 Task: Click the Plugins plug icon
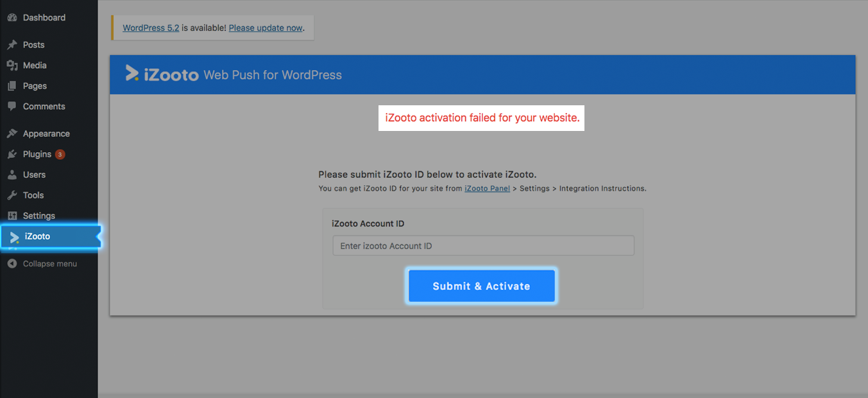click(12, 154)
